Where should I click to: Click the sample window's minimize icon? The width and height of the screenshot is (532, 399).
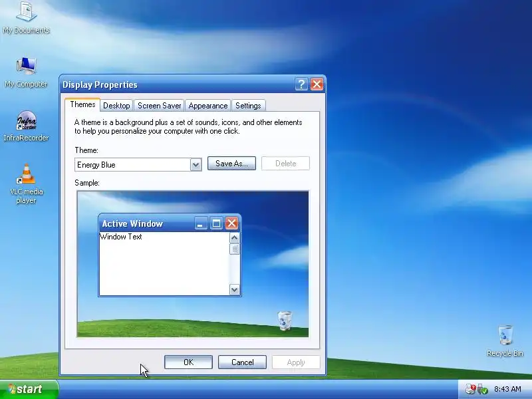(201, 223)
